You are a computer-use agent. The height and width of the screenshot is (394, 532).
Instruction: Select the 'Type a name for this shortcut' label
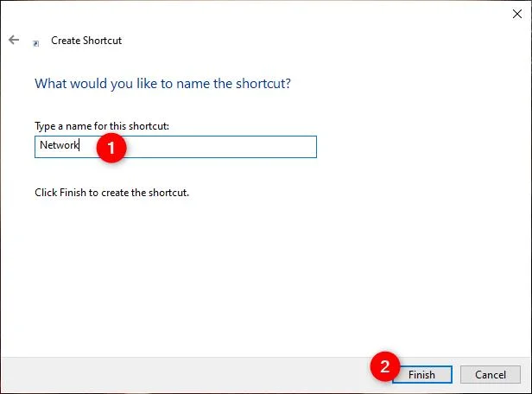coord(102,126)
